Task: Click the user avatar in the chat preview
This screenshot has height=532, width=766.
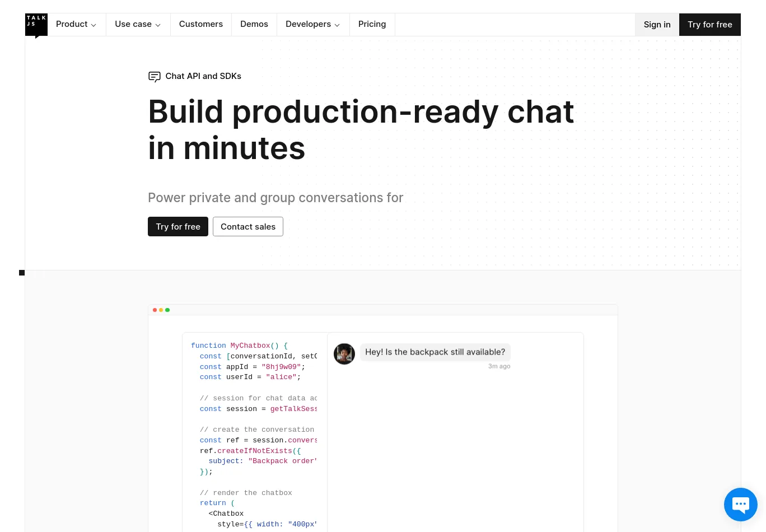Action: tap(344, 354)
